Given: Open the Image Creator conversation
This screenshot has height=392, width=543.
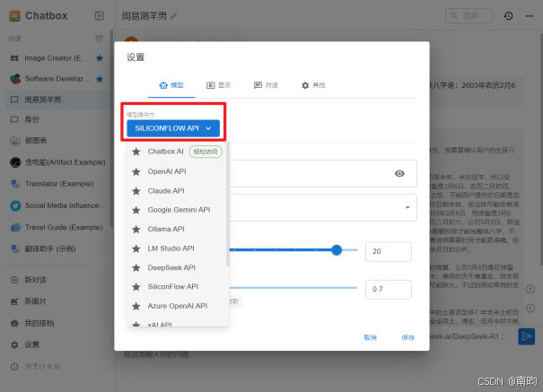Looking at the screenshot, I should point(57,58).
